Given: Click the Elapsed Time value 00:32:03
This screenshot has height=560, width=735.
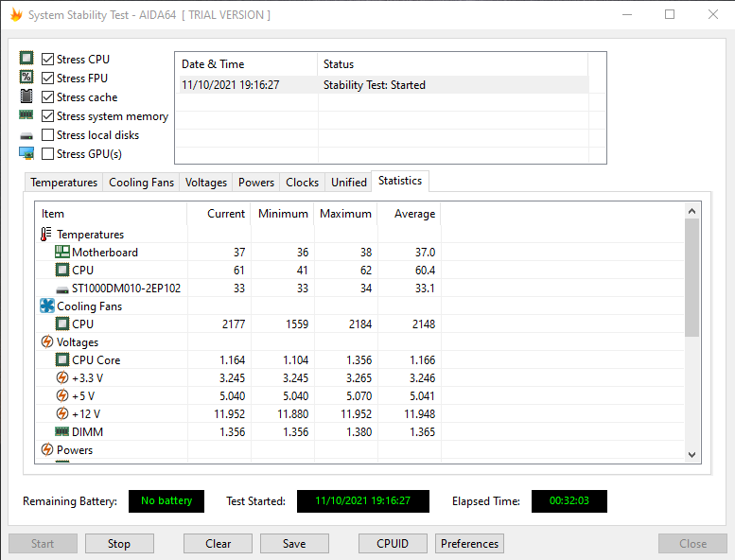Looking at the screenshot, I should click(569, 501).
